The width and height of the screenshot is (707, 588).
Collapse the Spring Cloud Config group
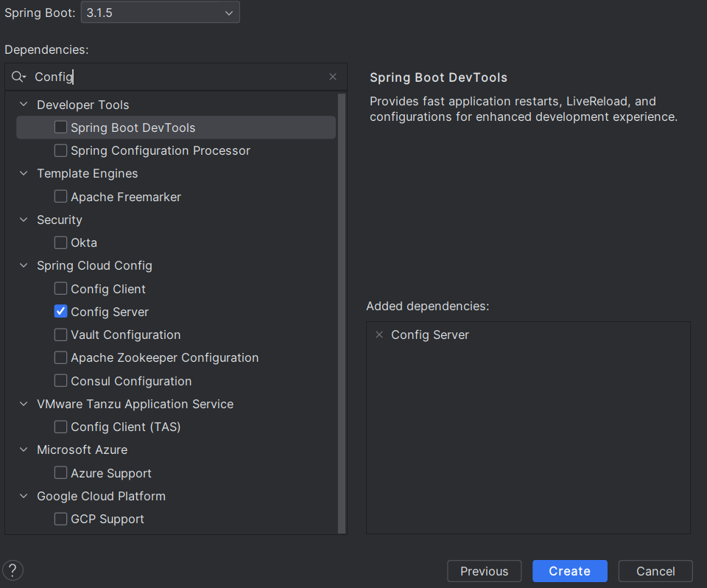tap(24, 265)
